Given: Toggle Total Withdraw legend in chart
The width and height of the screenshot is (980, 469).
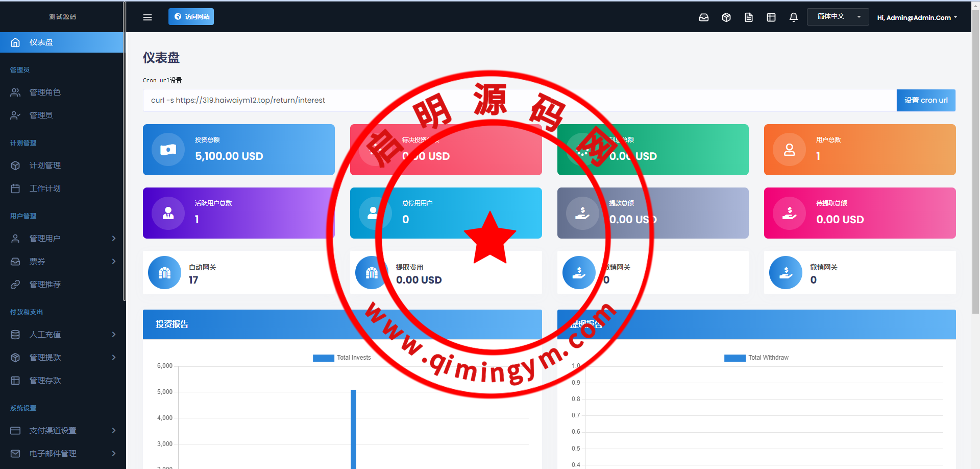Looking at the screenshot, I should [756, 358].
